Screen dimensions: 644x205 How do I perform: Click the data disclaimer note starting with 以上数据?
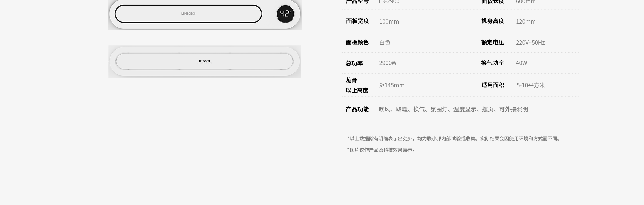coord(454,139)
